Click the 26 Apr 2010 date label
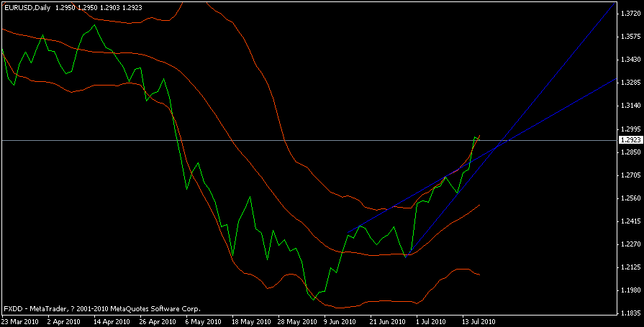The height and width of the screenshot is (327, 644). [158, 322]
